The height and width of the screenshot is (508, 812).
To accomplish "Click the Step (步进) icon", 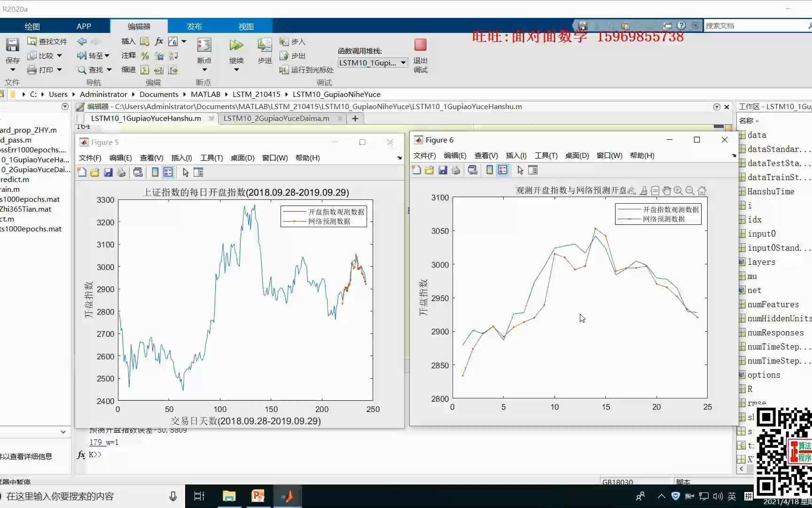I will pyautogui.click(x=265, y=45).
